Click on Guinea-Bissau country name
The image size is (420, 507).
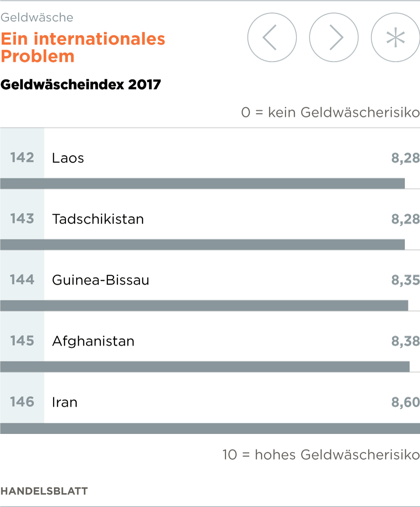tap(100, 280)
